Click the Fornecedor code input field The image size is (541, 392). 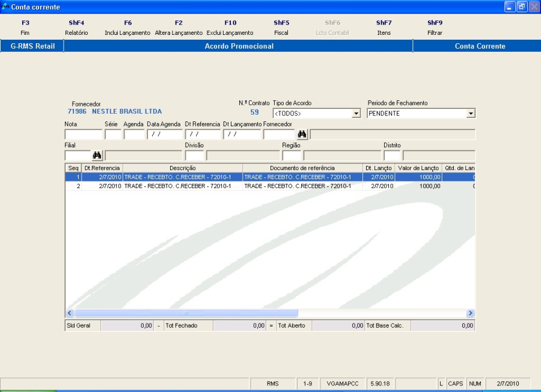point(279,134)
